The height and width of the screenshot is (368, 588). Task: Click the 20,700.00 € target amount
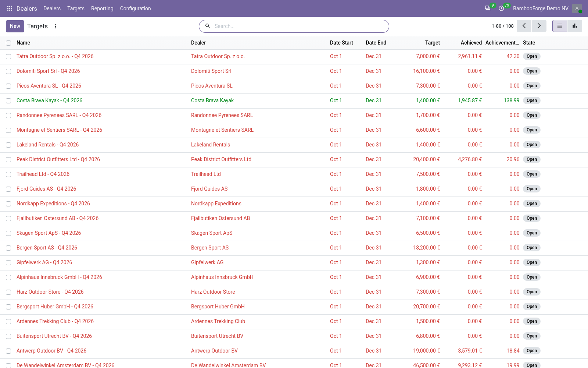click(426, 307)
